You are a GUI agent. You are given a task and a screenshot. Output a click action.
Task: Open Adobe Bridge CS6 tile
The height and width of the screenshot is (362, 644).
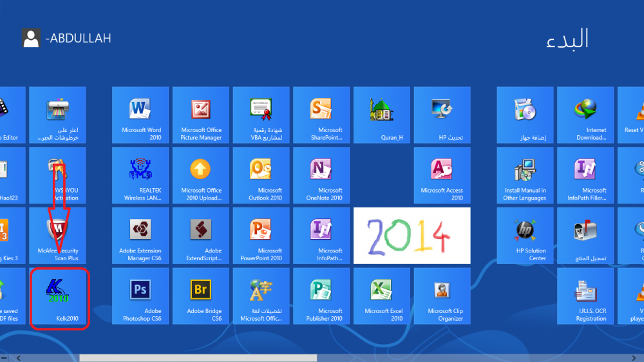coord(201,296)
